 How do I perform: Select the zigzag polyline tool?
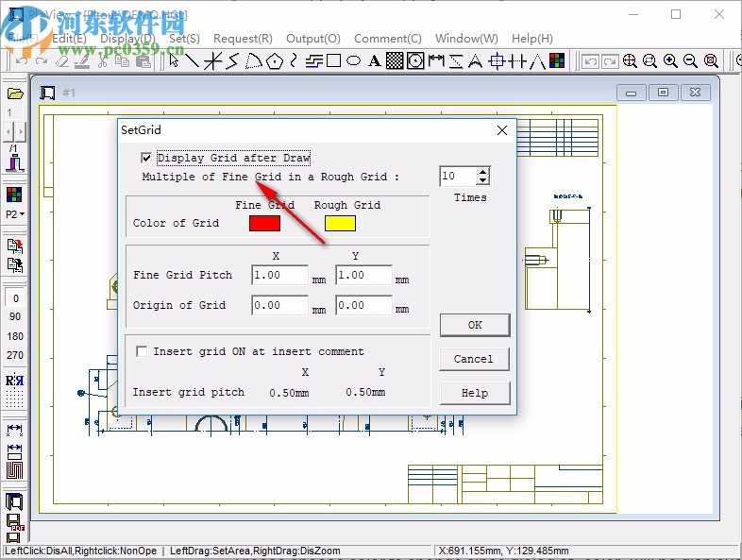click(232, 60)
